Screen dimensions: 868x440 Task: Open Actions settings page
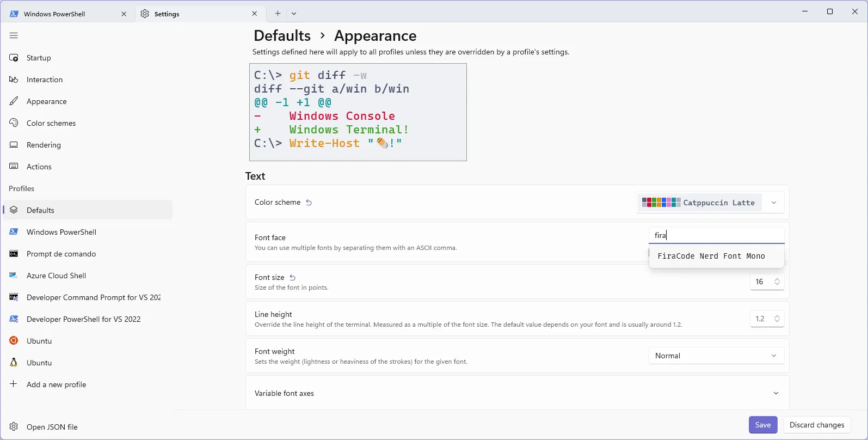pyautogui.click(x=88, y=167)
